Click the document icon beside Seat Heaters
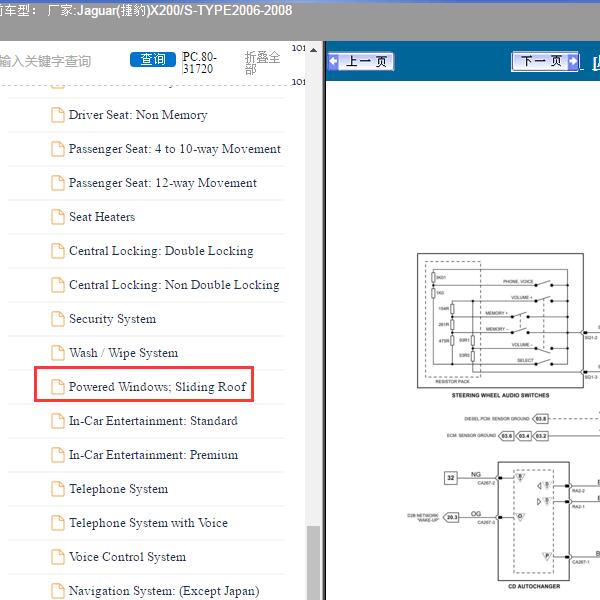Viewport: 600px width, 600px height. pyautogui.click(x=58, y=217)
